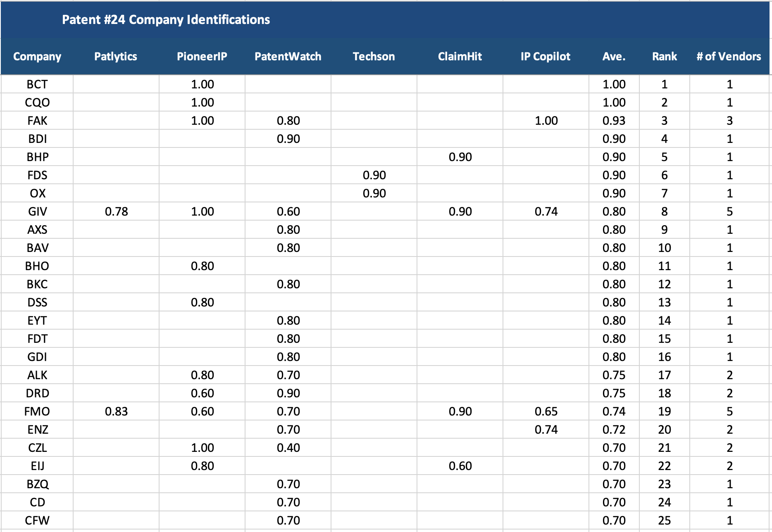772x532 pixels.
Task: Select EIJ's ClaimHit score 0.60
Action: 460,466
